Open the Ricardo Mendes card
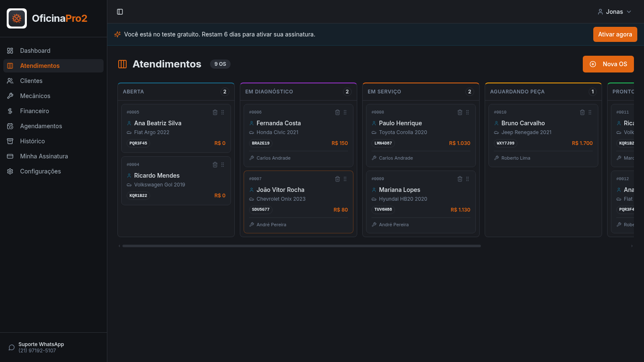 pos(176,181)
